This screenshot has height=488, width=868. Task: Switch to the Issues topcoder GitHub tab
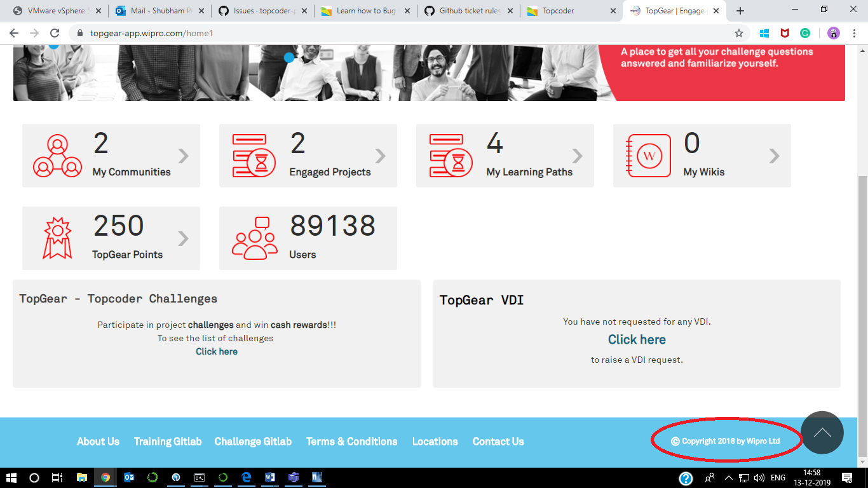pos(262,11)
